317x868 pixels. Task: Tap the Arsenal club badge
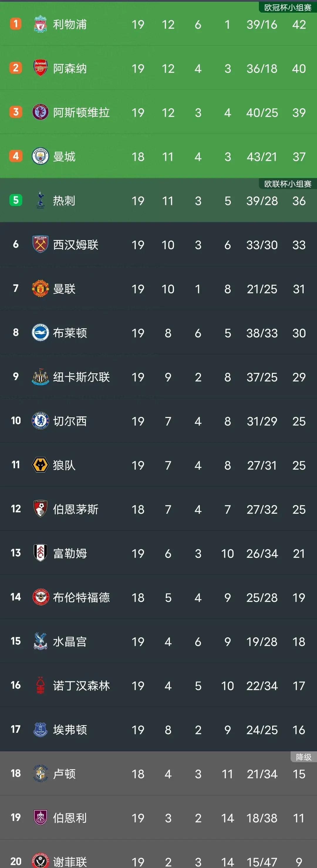tap(40, 68)
